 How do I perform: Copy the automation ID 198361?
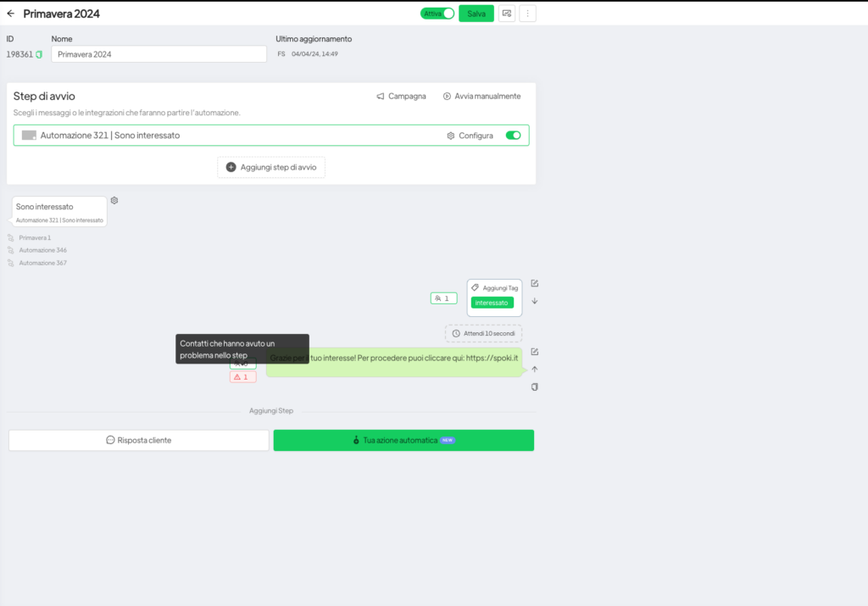(x=39, y=54)
